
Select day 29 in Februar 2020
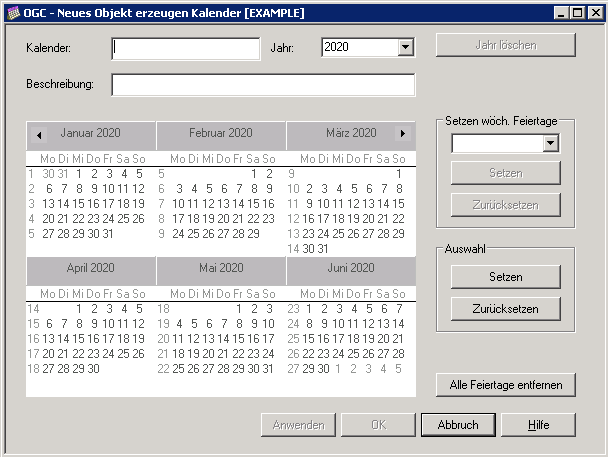(253, 234)
